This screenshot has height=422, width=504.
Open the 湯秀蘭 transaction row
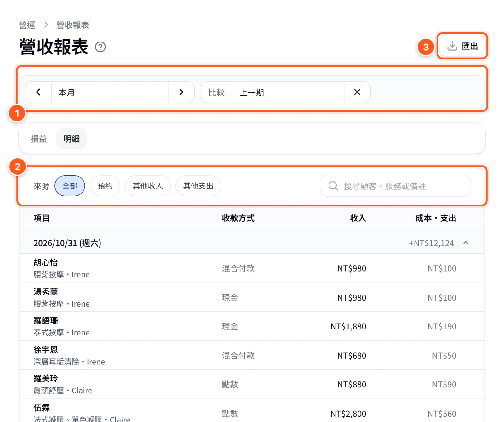coord(252,297)
